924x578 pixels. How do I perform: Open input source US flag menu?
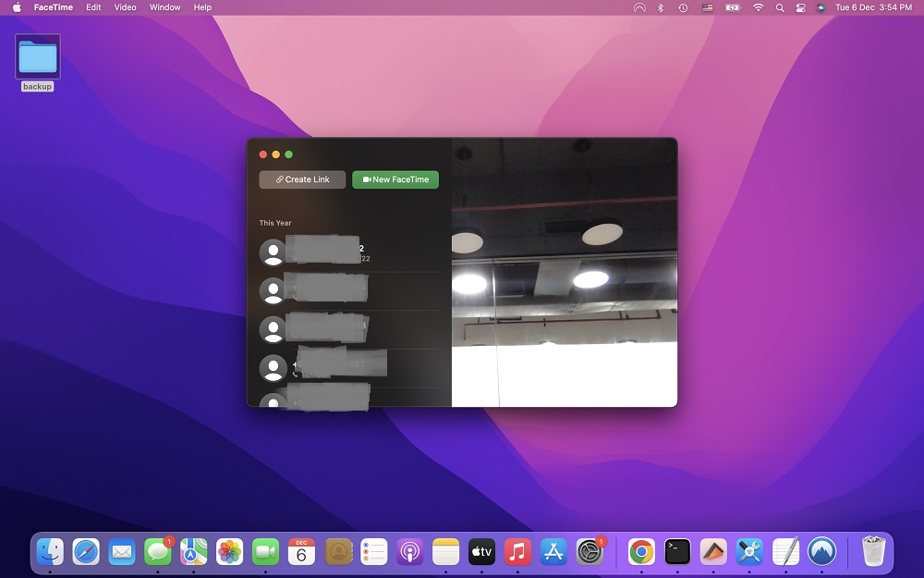[708, 7]
